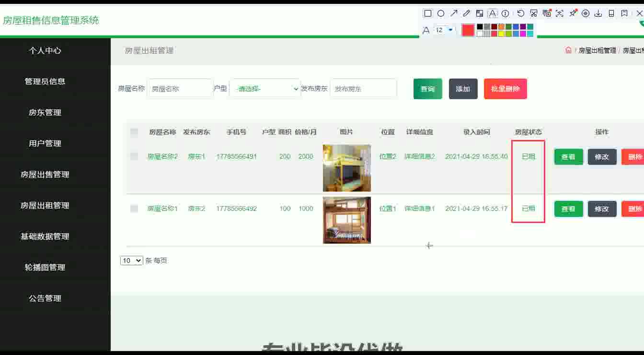Select the ellipse annotation tool

coord(441,13)
